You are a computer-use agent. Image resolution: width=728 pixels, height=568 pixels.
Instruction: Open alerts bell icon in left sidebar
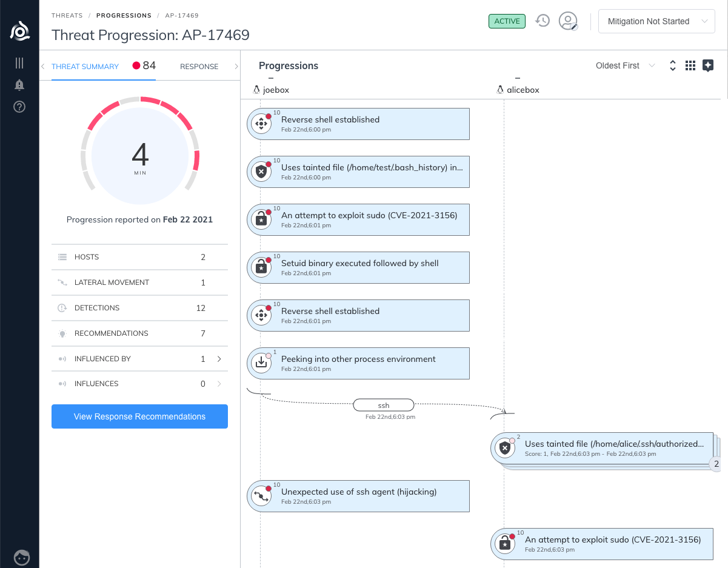tap(19, 85)
